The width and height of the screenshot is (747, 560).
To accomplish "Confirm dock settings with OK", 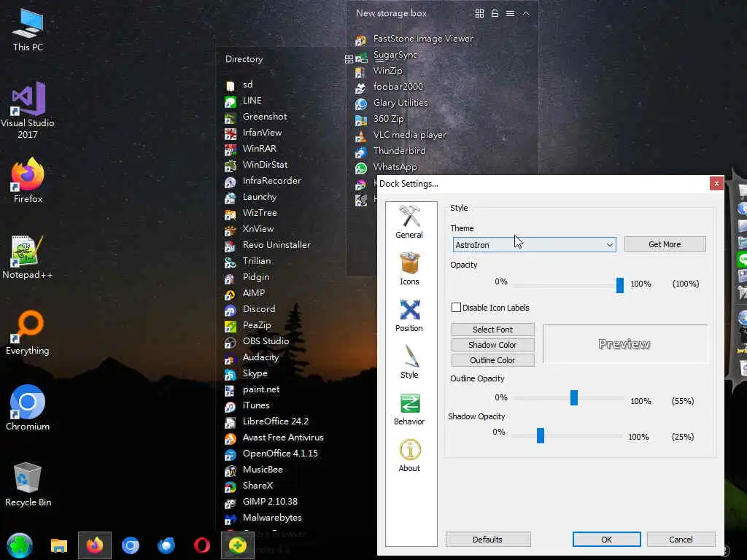I will point(606,540).
